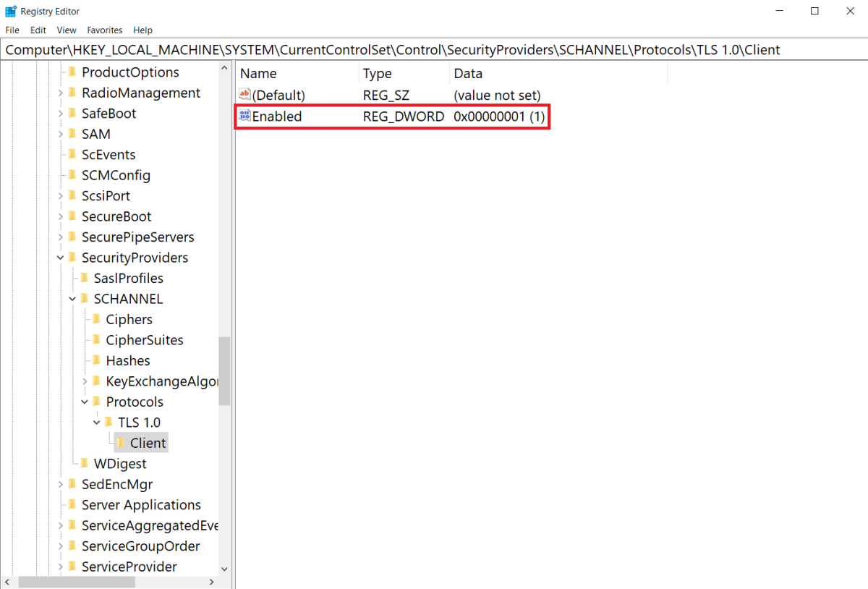Image resolution: width=868 pixels, height=589 pixels.
Task: Expand the SAM registry key
Action: click(61, 133)
